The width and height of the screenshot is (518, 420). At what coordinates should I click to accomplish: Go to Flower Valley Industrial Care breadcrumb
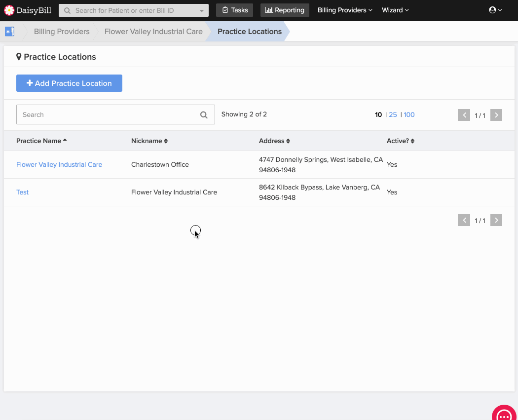pyautogui.click(x=153, y=32)
